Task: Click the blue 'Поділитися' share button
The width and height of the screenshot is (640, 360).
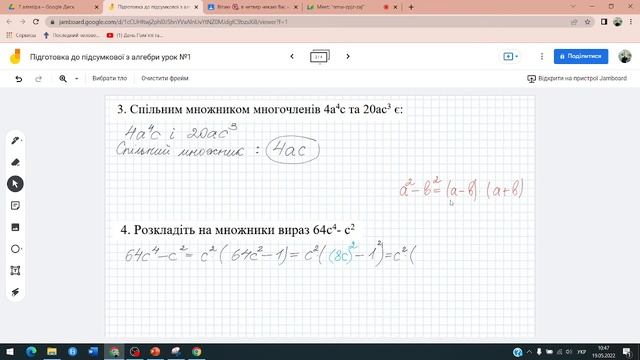Action: click(x=581, y=56)
